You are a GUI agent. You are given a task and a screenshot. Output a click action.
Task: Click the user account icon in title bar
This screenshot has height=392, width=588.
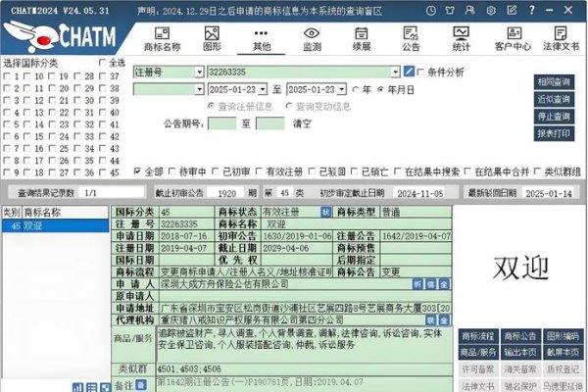(469, 10)
